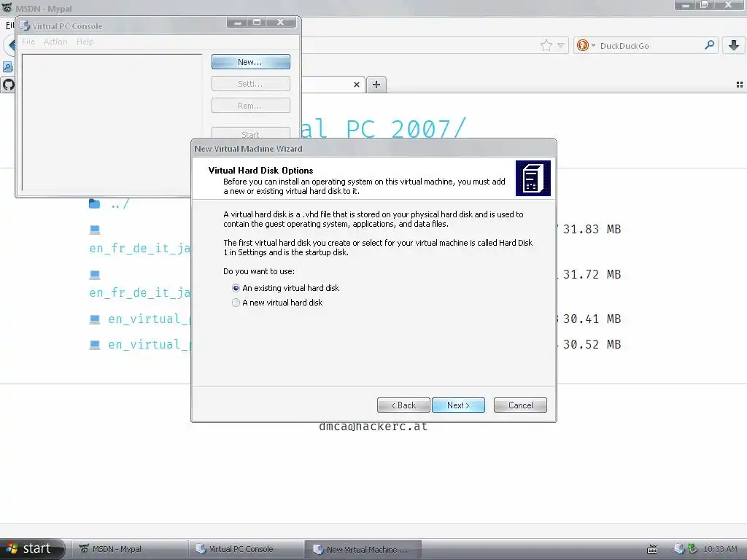Click the browser back arrow button

click(9, 46)
